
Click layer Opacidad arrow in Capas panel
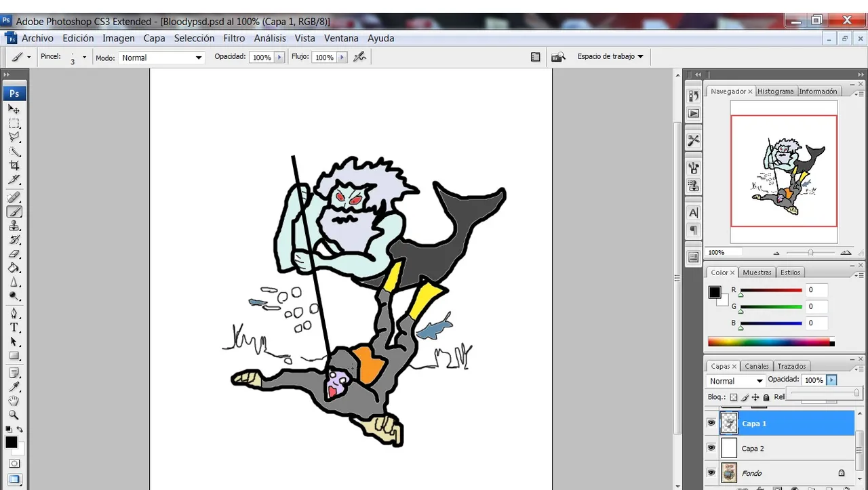click(832, 380)
